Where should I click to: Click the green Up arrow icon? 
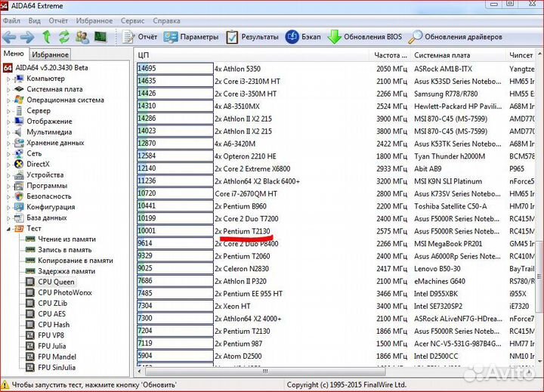(47, 37)
